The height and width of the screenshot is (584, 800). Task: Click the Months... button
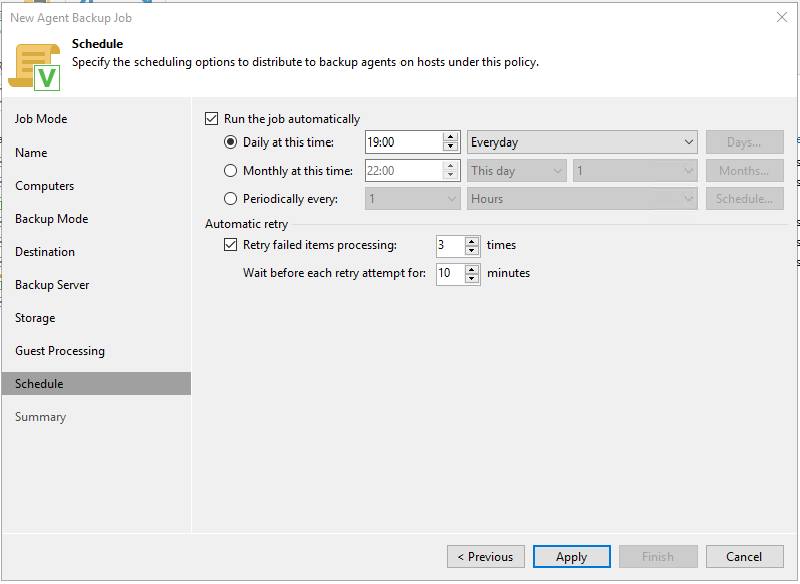pyautogui.click(x=744, y=171)
